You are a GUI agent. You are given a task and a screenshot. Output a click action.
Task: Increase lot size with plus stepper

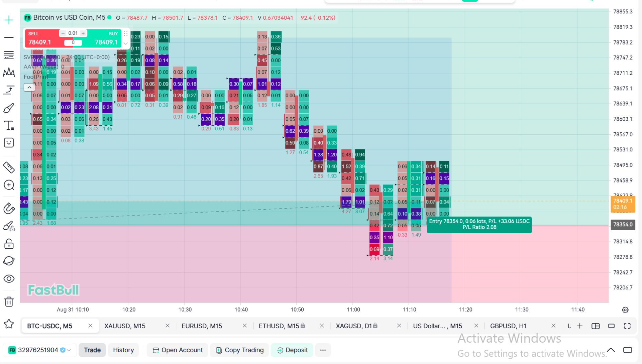(x=83, y=33)
